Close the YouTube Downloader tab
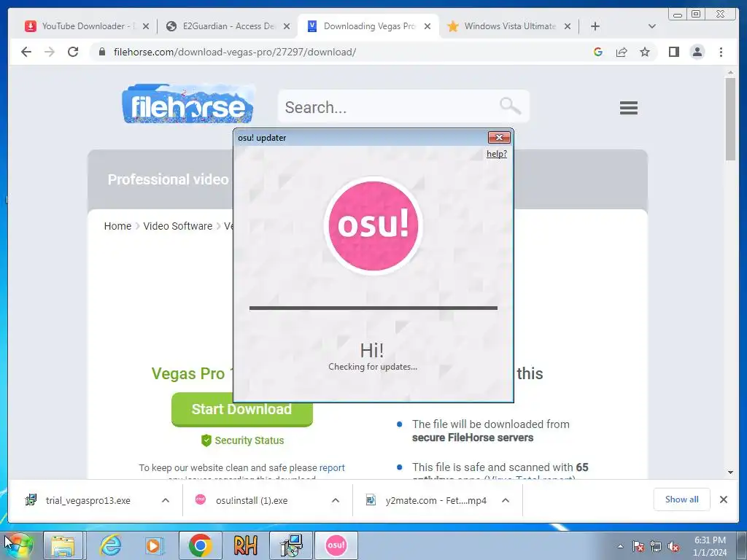This screenshot has width=747, height=560. coord(146,26)
